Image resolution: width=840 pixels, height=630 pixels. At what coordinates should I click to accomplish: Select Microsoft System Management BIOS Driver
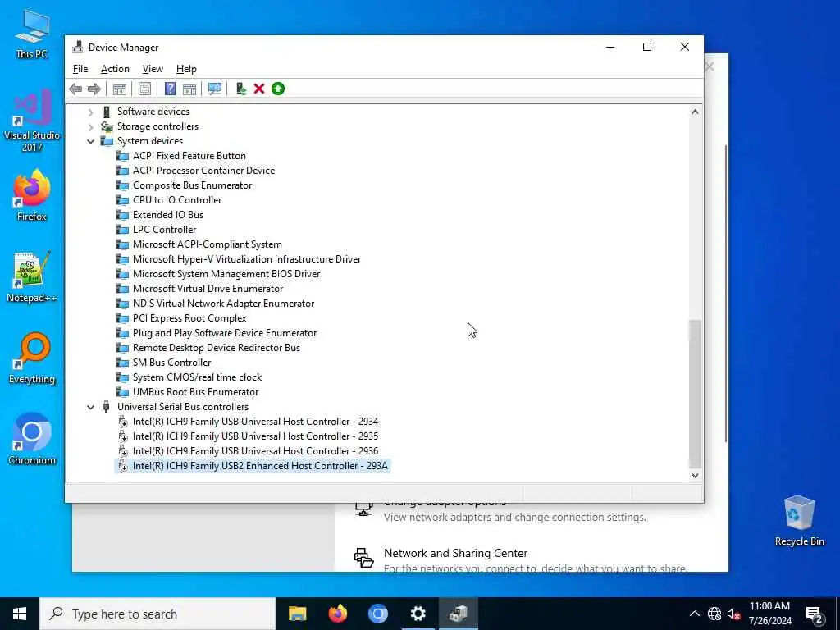coord(226,274)
